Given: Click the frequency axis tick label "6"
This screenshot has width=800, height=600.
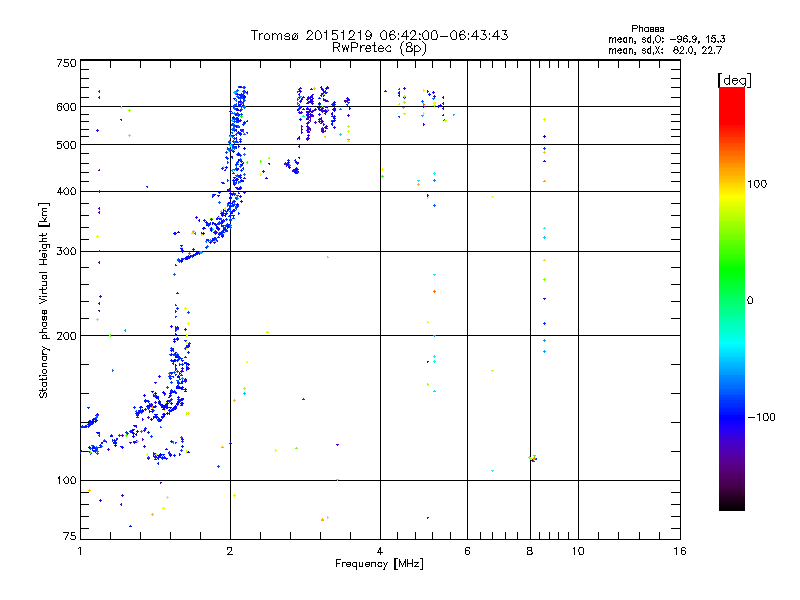Looking at the screenshot, I should pos(467,551).
